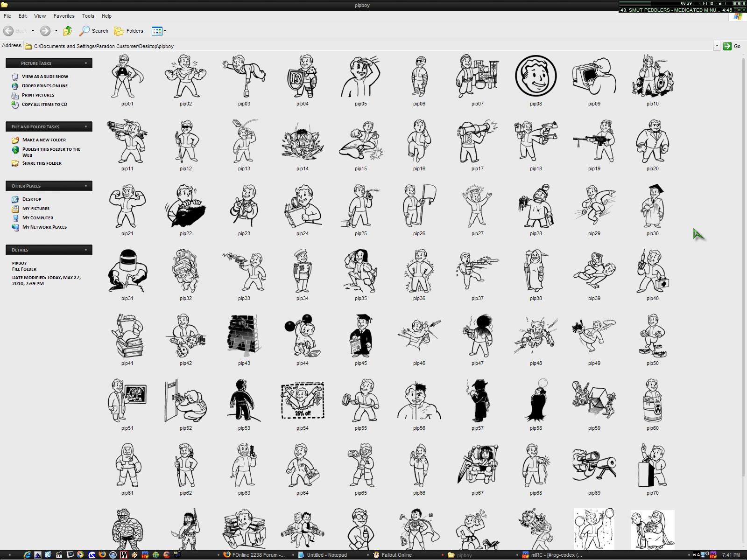Open the Tools menu
The width and height of the screenshot is (747, 560).
pyautogui.click(x=88, y=16)
